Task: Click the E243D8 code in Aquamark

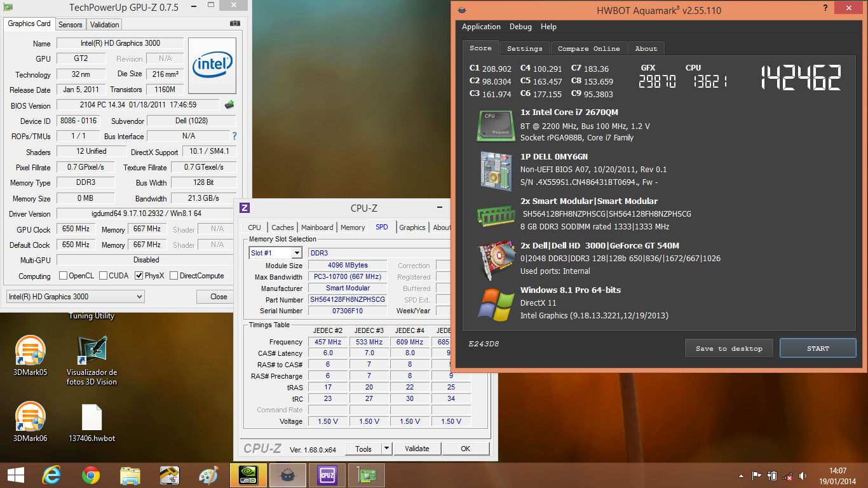Action: tap(484, 344)
